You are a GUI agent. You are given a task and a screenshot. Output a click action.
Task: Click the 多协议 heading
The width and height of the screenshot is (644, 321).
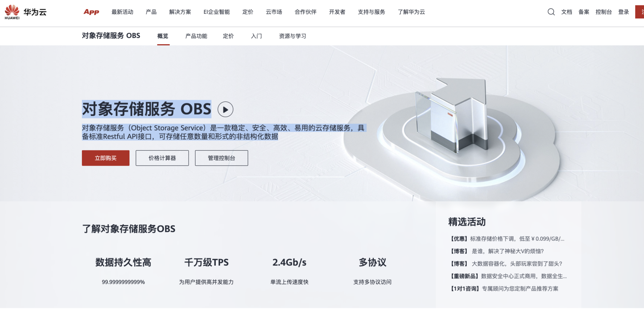(372, 262)
